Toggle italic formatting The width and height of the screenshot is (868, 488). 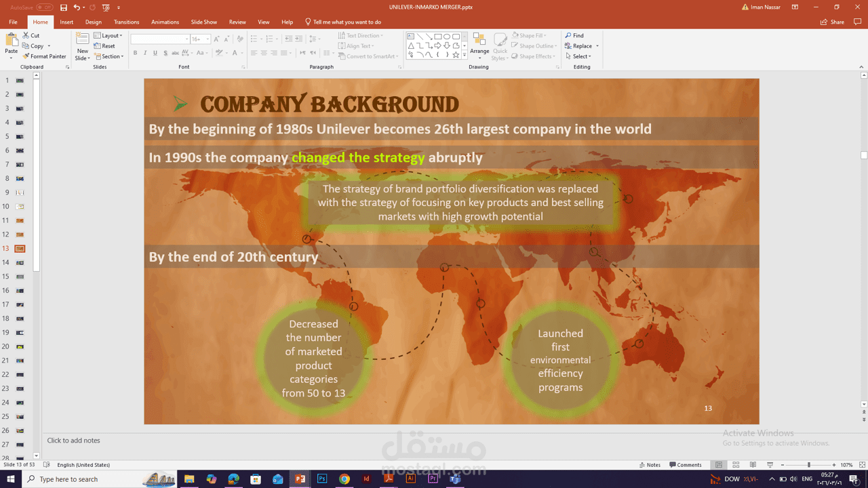click(144, 52)
